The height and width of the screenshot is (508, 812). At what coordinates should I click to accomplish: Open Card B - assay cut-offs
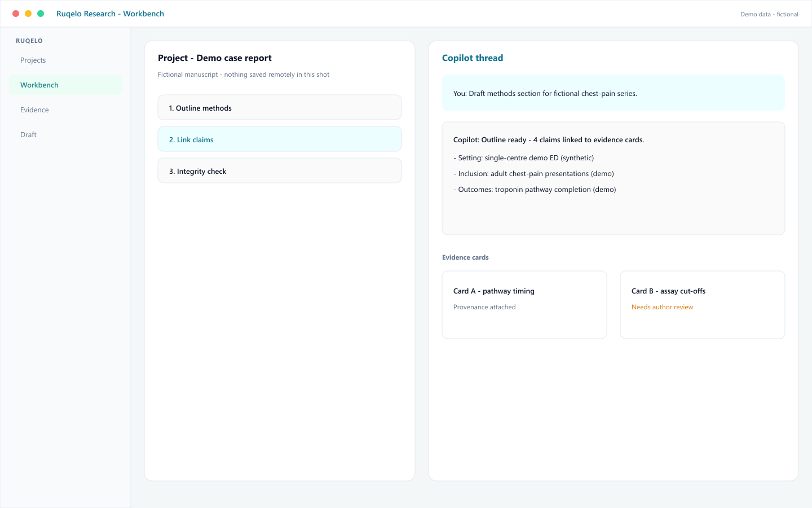tap(703, 305)
